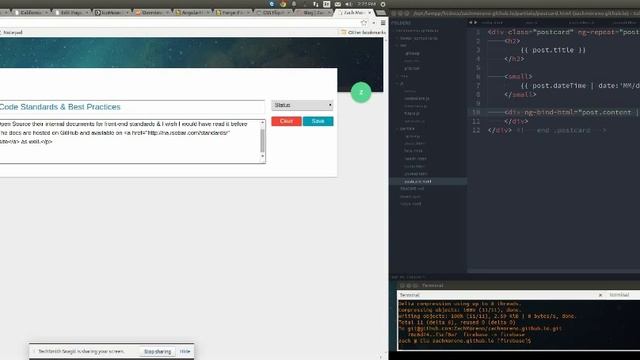Image resolution: width=640 pixels, height=360 pixels.
Task: Click the Hide link in sharing bar
Action: pyautogui.click(x=185, y=351)
